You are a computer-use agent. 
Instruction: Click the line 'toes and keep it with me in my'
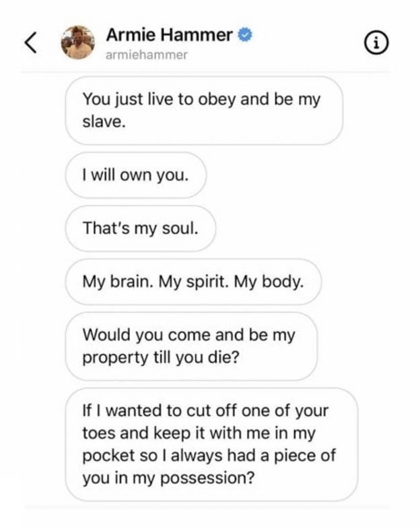coord(199,433)
